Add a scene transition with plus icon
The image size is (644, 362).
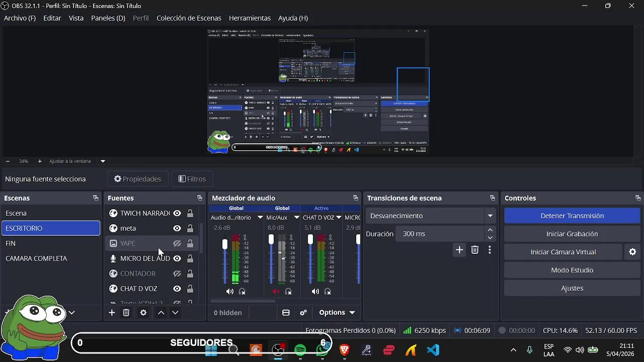[459, 250]
